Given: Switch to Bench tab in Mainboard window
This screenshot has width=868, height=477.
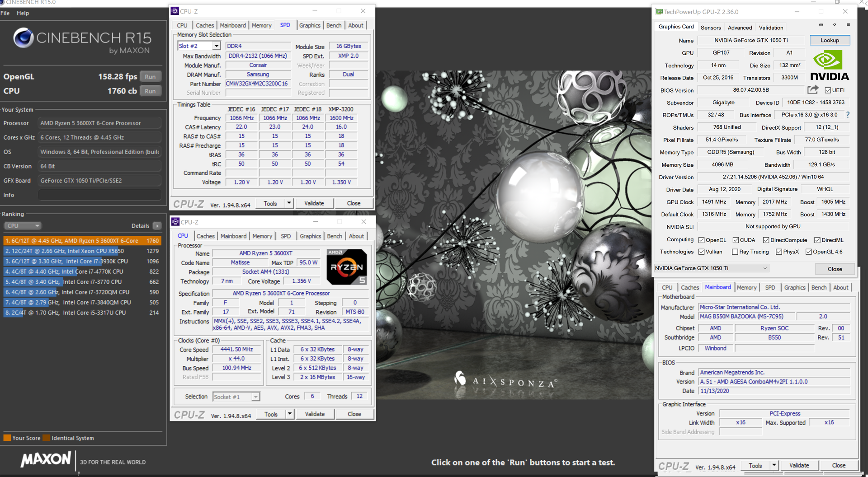Looking at the screenshot, I should [x=819, y=288].
